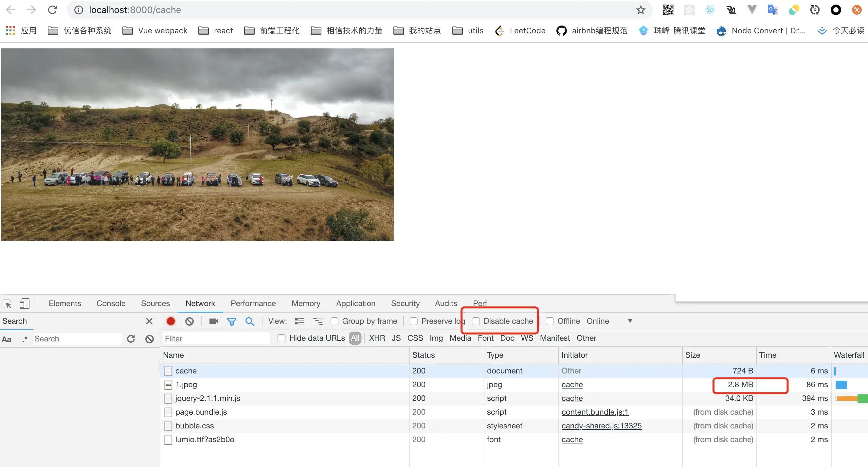
Task: Toggle the network filter funnel icon
Action: tap(231, 321)
